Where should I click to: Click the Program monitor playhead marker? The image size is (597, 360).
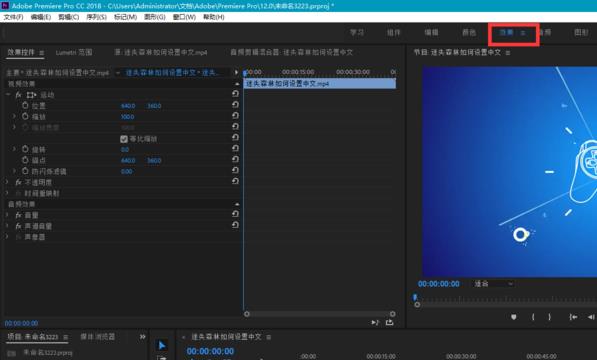[415, 297]
